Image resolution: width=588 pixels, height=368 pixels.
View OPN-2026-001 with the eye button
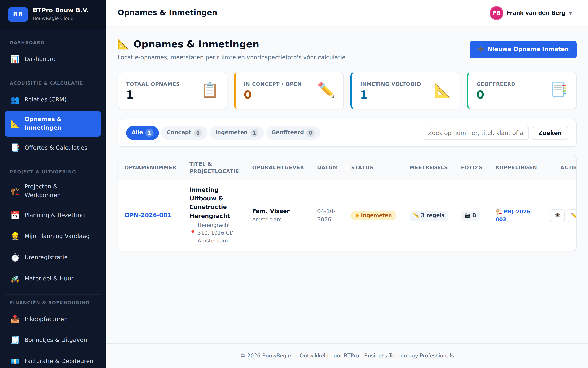click(x=557, y=216)
